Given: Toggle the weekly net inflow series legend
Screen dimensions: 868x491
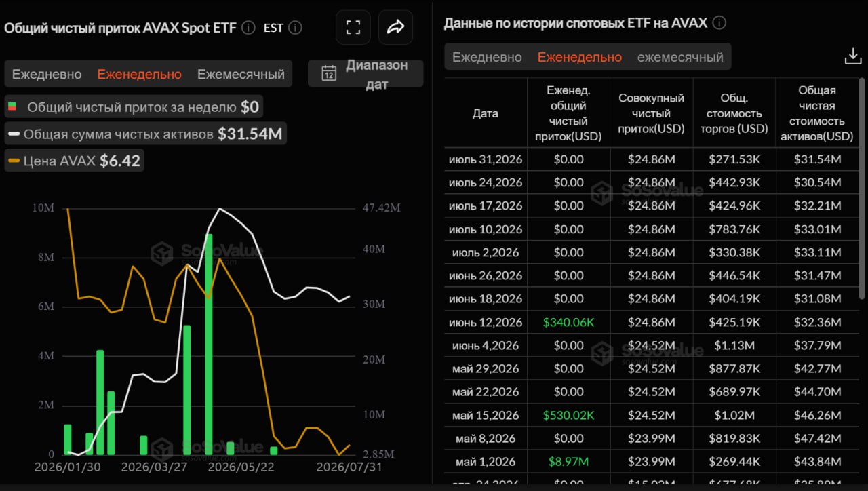Looking at the screenshot, I should pos(133,107).
